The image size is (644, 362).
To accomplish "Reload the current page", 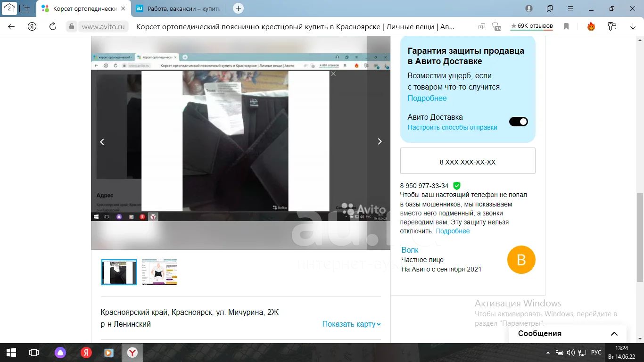I will pos(53,27).
